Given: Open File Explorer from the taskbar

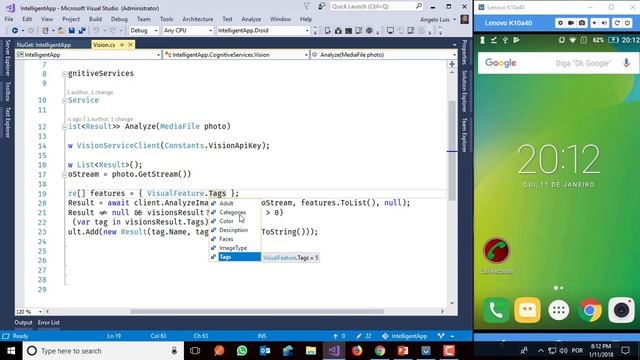Looking at the screenshot, I should point(311,351).
